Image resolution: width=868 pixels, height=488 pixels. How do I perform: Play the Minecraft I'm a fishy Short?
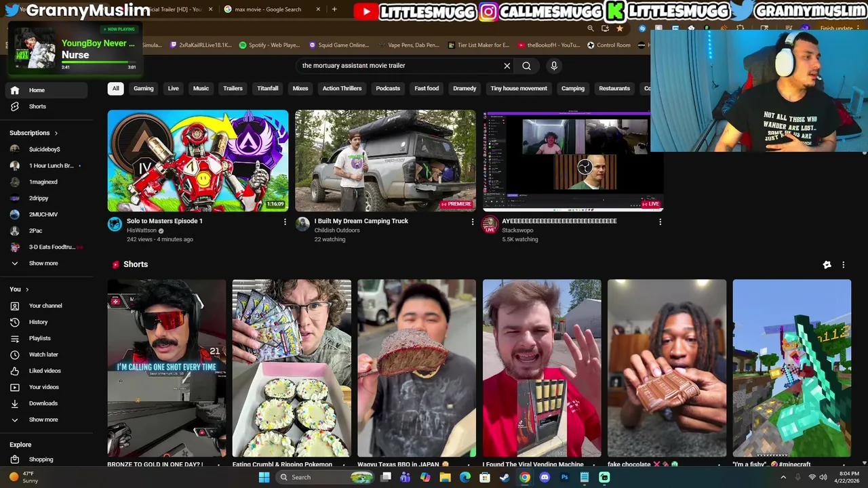[x=792, y=369]
